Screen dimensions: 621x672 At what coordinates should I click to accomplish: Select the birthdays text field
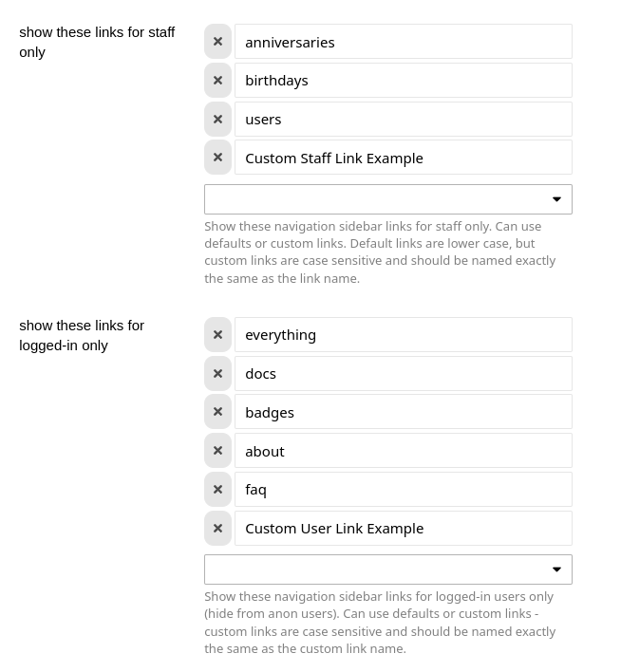404,80
